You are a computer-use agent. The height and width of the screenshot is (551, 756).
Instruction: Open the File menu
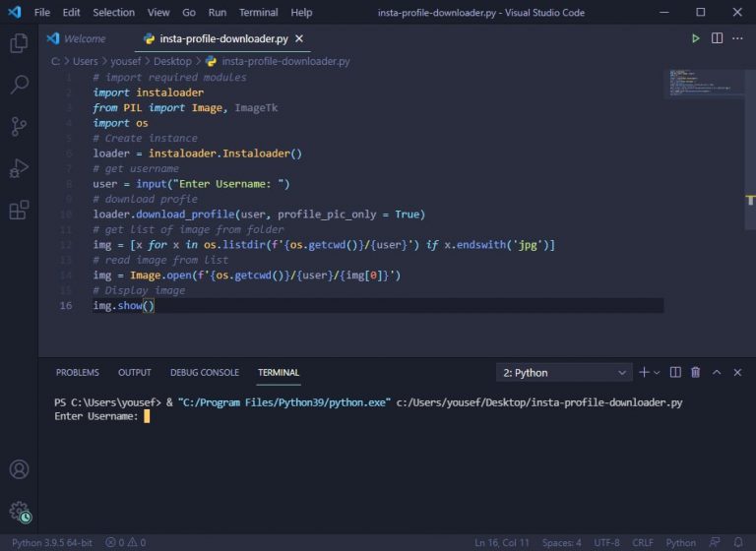pos(42,13)
